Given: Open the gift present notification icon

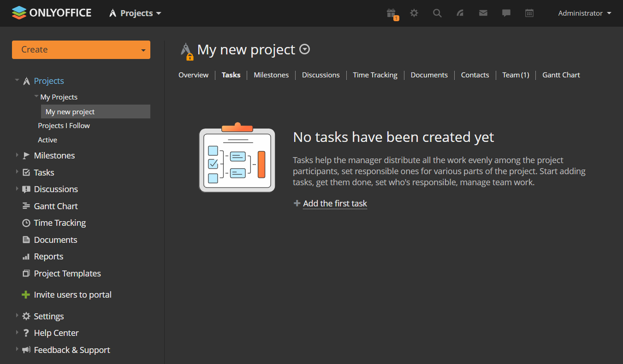Looking at the screenshot, I should coord(392,13).
